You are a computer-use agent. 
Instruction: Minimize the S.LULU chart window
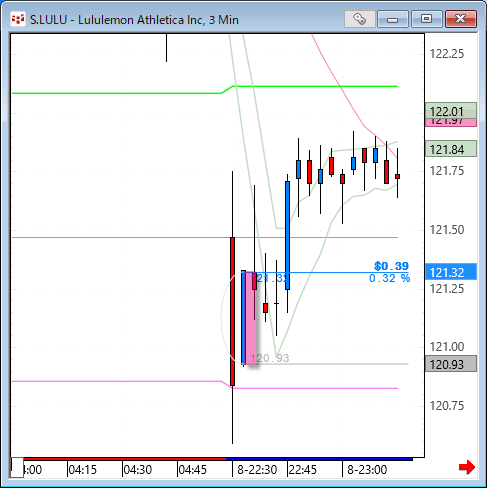point(393,19)
